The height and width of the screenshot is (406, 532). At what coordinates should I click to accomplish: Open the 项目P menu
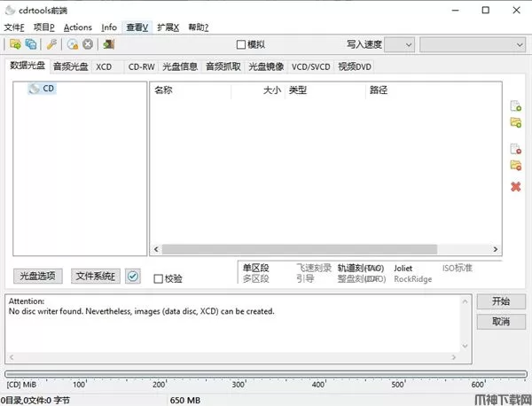point(43,27)
